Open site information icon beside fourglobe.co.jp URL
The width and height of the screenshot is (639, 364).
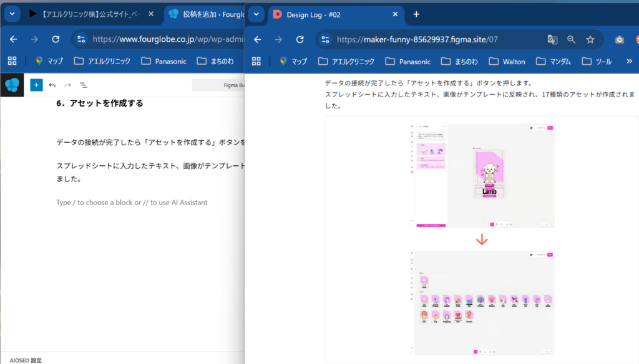tap(80, 39)
